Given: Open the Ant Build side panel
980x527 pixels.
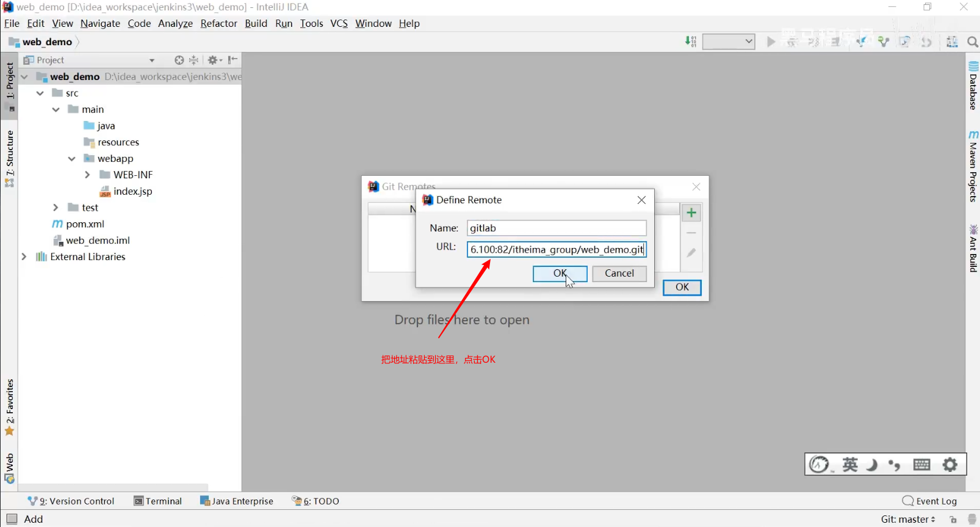Looking at the screenshot, I should pos(973,249).
